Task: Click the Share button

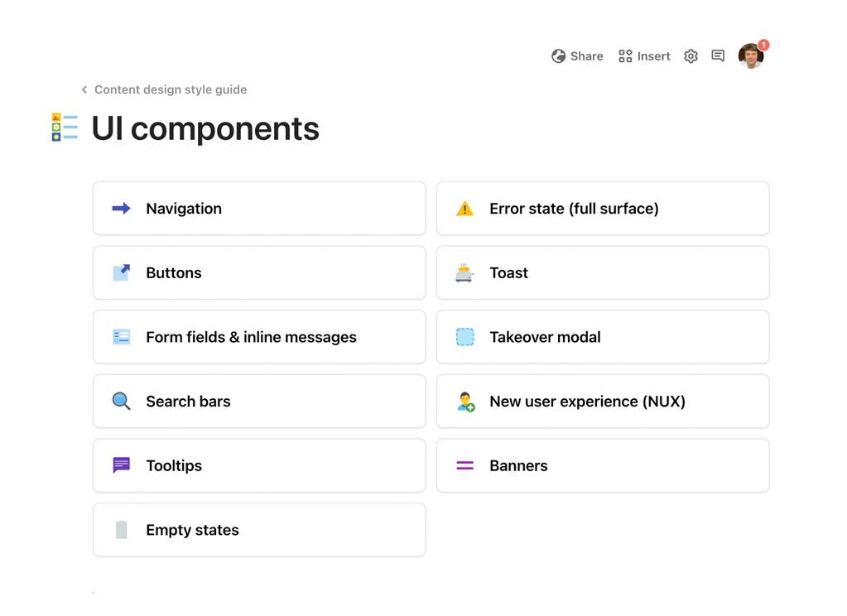Action: (577, 56)
